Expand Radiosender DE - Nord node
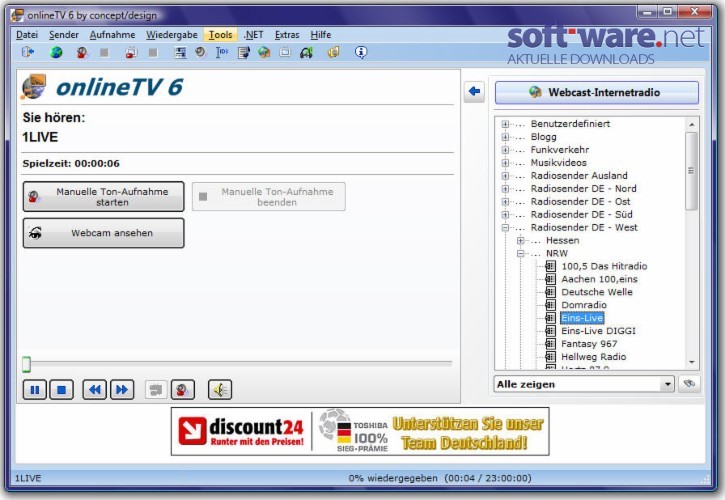Screen dimensions: 725x500 (x=505, y=189)
